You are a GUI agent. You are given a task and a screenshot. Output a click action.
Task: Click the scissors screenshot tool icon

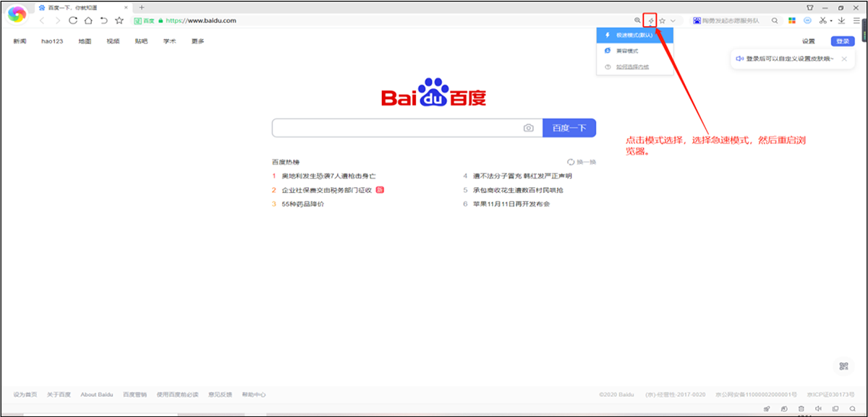pos(822,21)
